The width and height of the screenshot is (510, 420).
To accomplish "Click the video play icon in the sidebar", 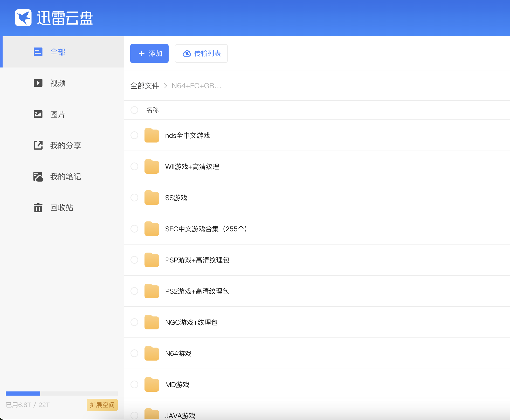I will (x=38, y=83).
